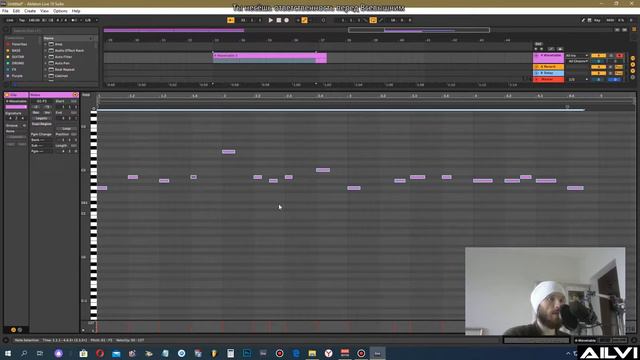Click the highest pink MIDI note in piano roll
This screenshot has width=640, height=360.
pyautogui.click(x=229, y=152)
